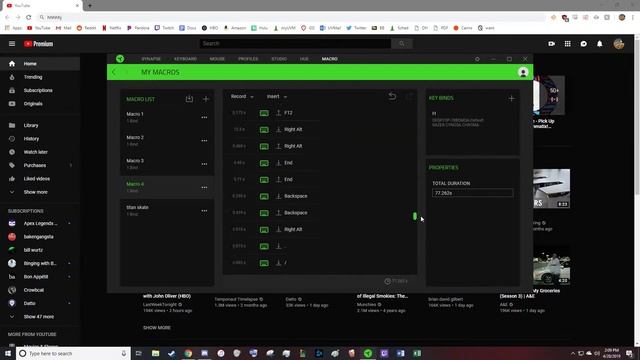Open Twitch bookmark in bookmarks bar
Image resolution: width=640 pixels, height=360 pixels.
[x=164, y=28]
